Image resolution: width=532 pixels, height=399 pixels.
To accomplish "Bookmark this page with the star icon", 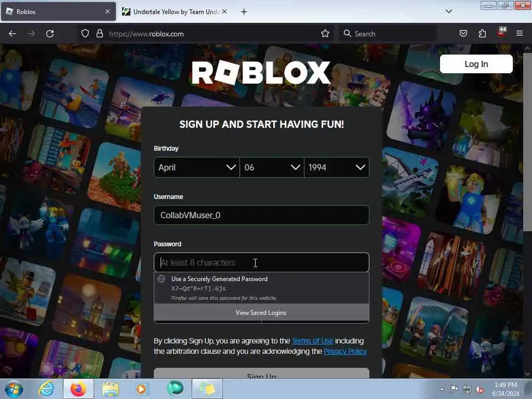I will [x=325, y=34].
